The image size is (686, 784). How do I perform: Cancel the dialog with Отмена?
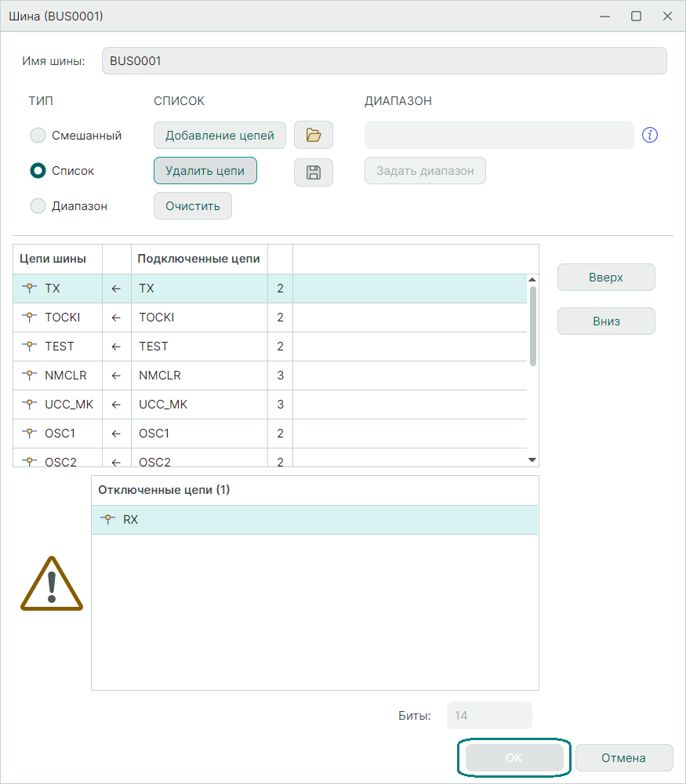point(623,758)
